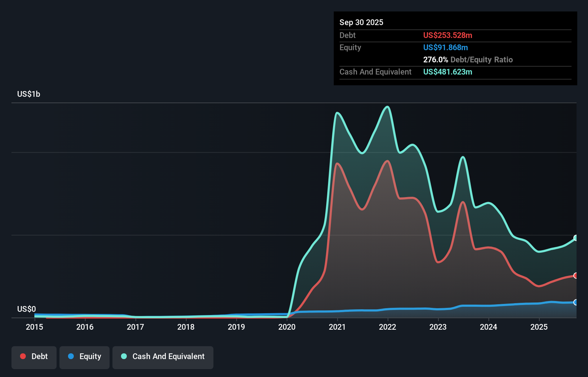The image size is (588, 377).
Task: Select the white Cash endpoint marker on chart
Action: coord(576,238)
